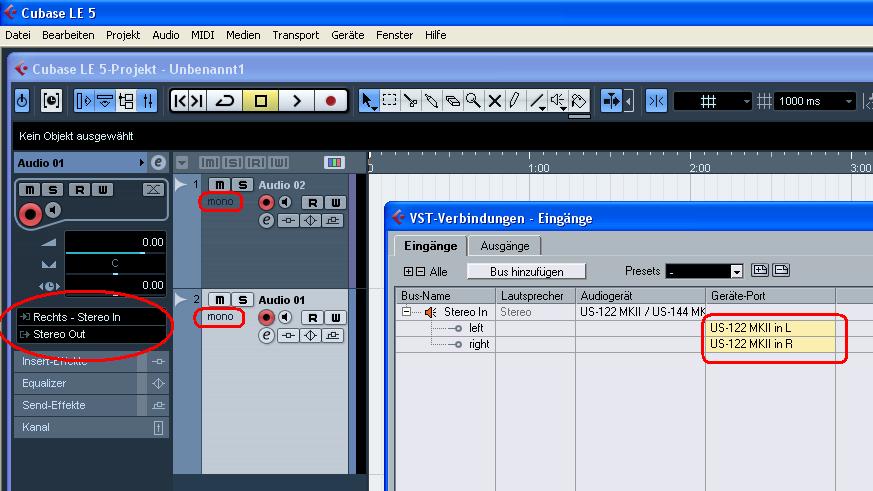873x491 pixels.
Task: Select the 'left' channel row
Action: tap(476, 328)
